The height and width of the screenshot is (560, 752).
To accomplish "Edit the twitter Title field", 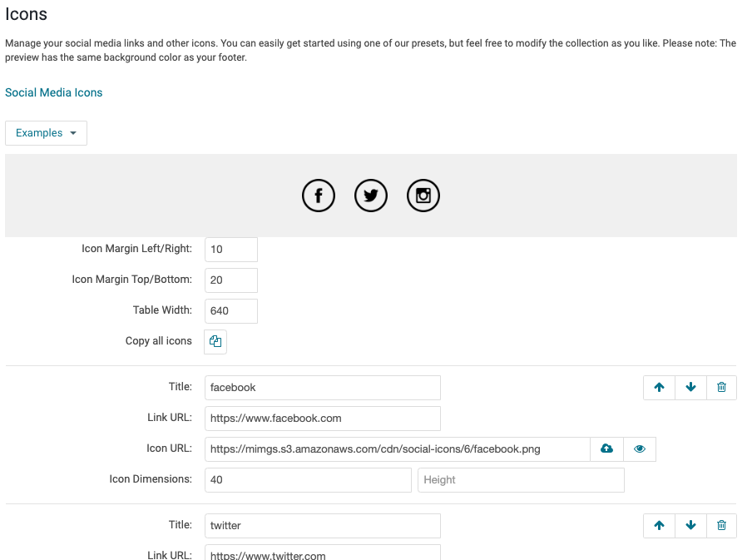I will (x=322, y=526).
